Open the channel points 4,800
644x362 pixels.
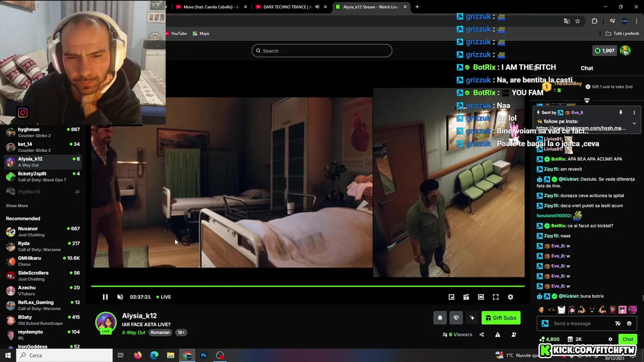[x=549, y=339]
